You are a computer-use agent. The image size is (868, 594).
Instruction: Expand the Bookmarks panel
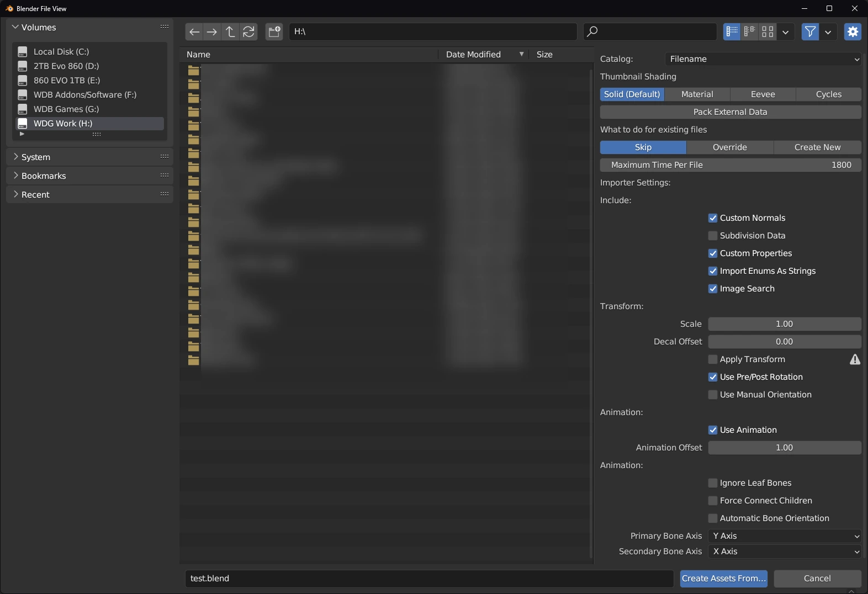[x=44, y=176]
